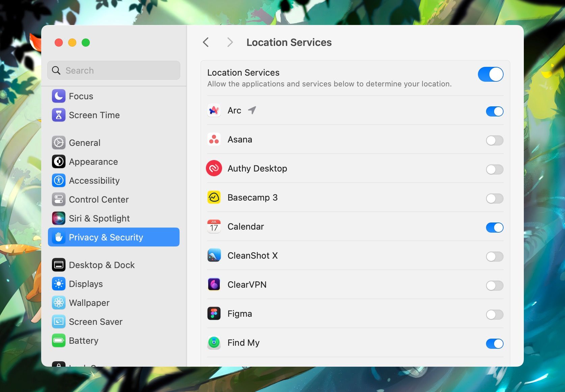The image size is (565, 392).
Task: Turn off Find My location access
Action: tap(494, 344)
